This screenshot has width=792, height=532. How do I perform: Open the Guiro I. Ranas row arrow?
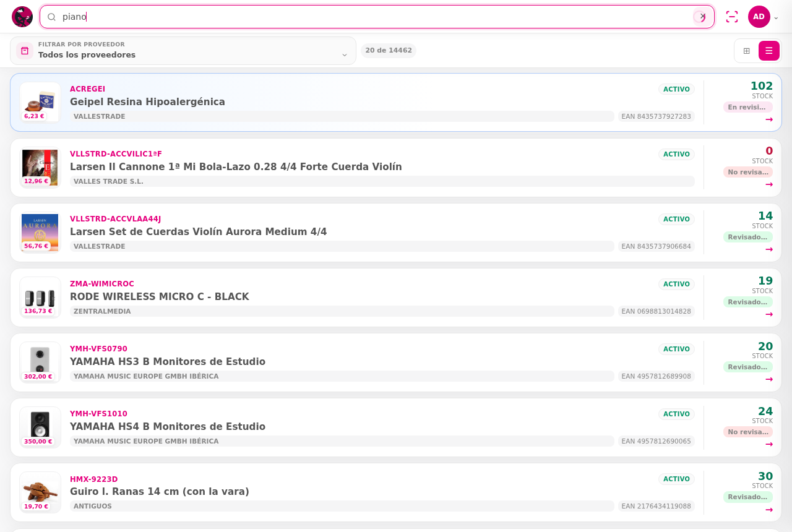[769, 510]
